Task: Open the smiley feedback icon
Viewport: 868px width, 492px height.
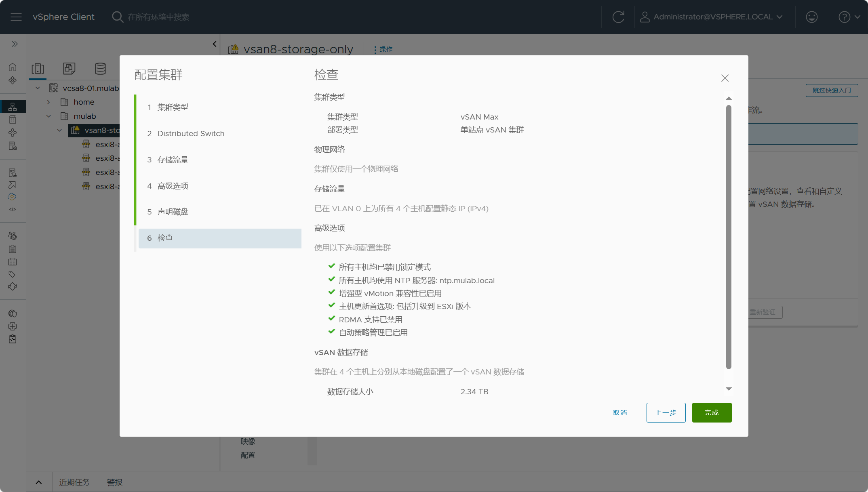Action: tap(811, 17)
